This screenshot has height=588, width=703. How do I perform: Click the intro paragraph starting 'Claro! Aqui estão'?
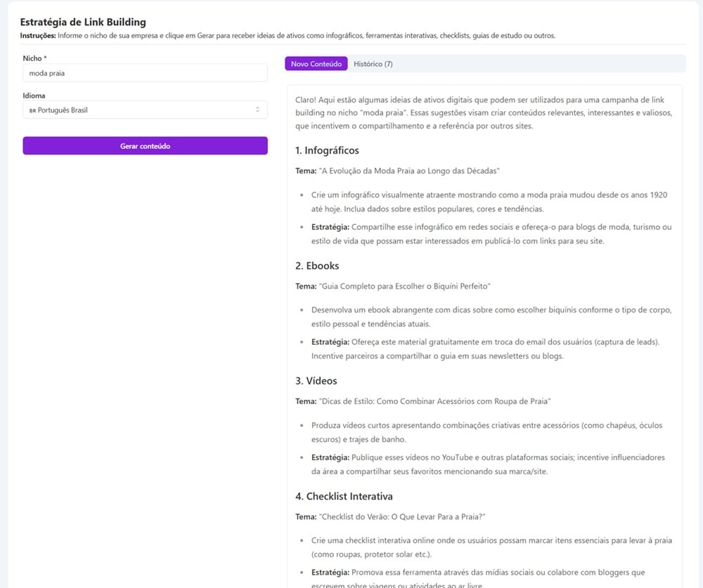coord(484,113)
